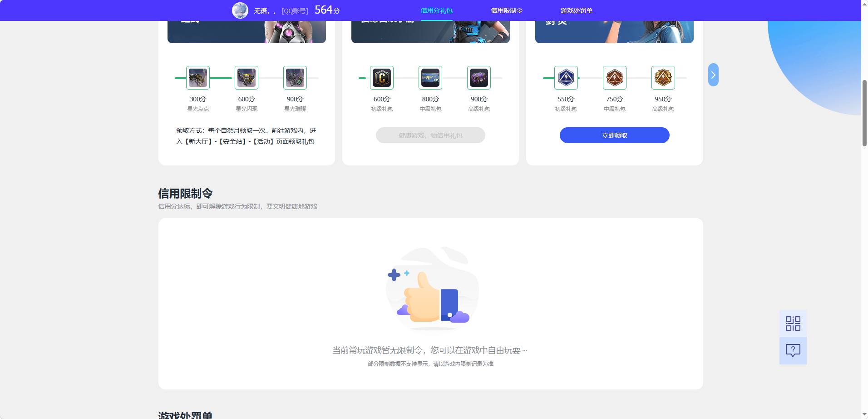Screen dimensions: 868x419
Task: Click the 信用限制令 section heading
Action: pyautogui.click(x=185, y=194)
